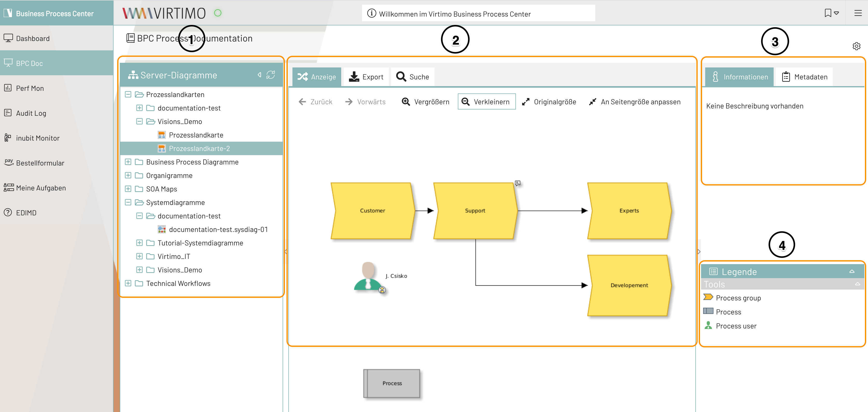The width and height of the screenshot is (868, 412).
Task: Expand the Business Process Diagramme folder
Action: 128,162
